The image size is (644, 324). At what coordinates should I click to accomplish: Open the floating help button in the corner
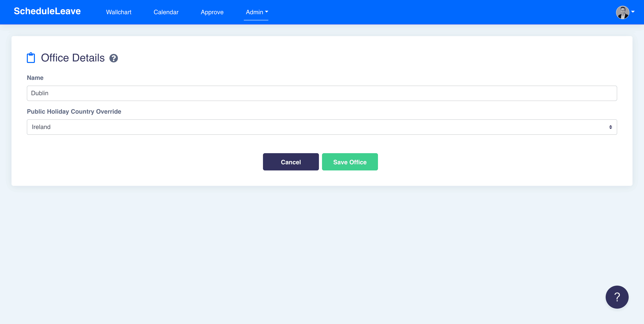pyautogui.click(x=617, y=297)
